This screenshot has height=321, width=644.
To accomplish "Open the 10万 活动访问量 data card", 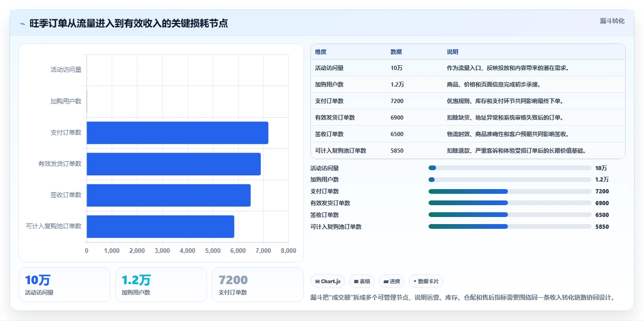I will coord(64,285).
